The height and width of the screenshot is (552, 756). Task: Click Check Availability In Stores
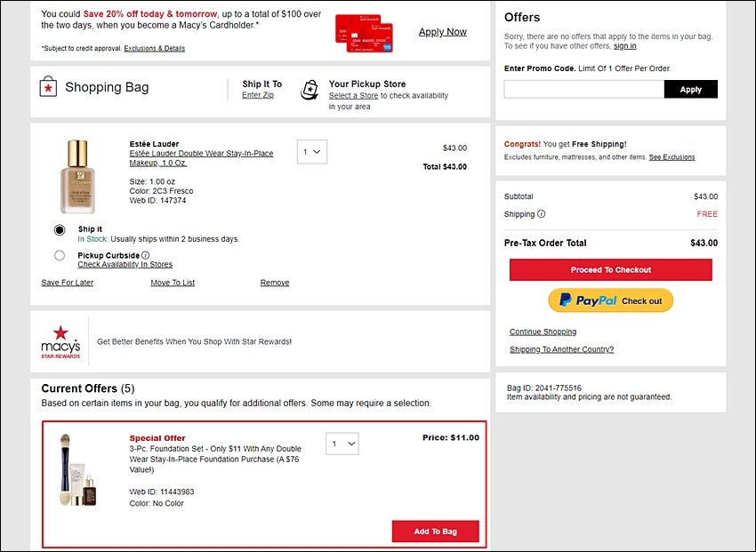(125, 264)
